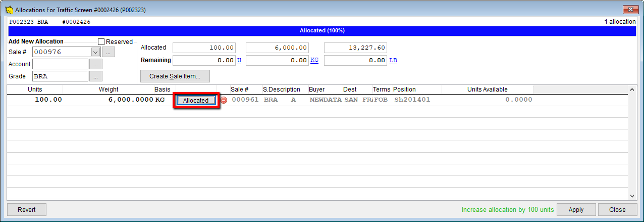Click the U units link
The width and height of the screenshot is (644, 222).
pos(239,60)
